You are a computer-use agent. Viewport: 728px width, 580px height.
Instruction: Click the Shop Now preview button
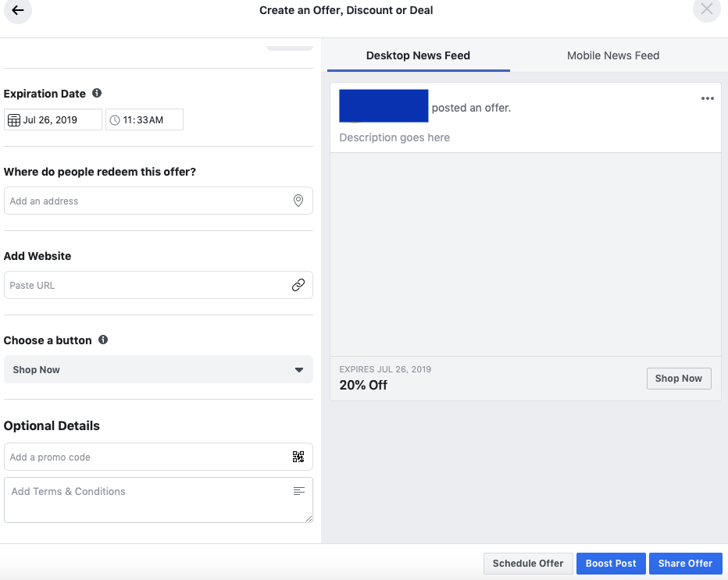678,379
